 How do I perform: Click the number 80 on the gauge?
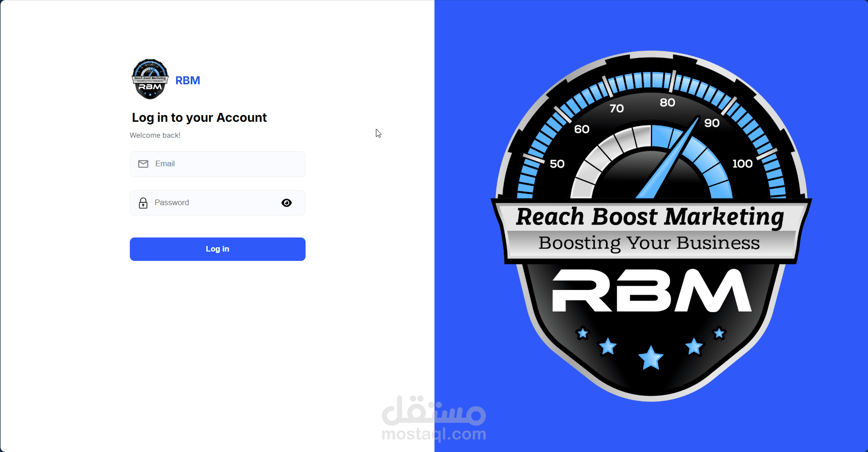pyautogui.click(x=667, y=103)
